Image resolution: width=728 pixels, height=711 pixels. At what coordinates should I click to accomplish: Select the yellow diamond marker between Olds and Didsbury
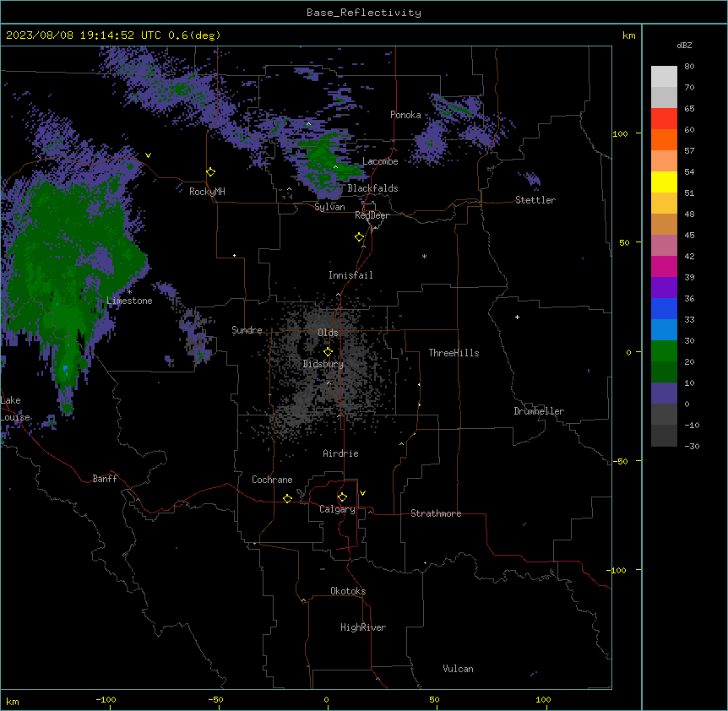[x=329, y=352]
